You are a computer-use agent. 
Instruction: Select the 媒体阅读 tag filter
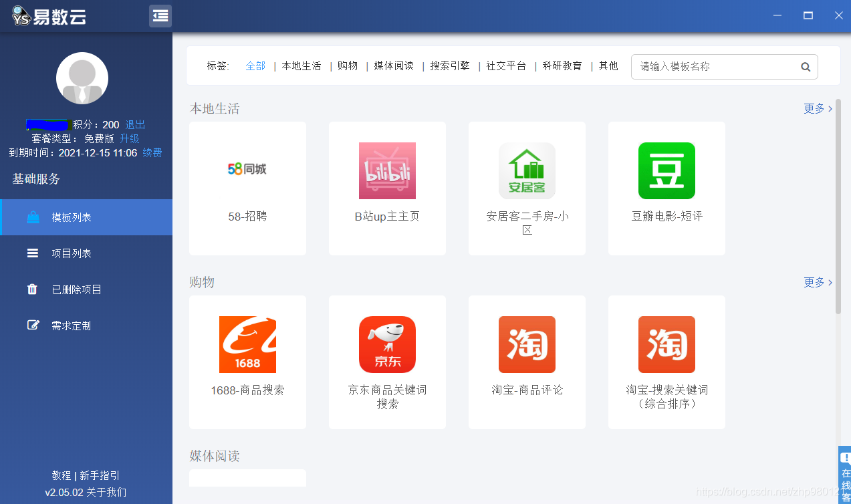coord(394,66)
